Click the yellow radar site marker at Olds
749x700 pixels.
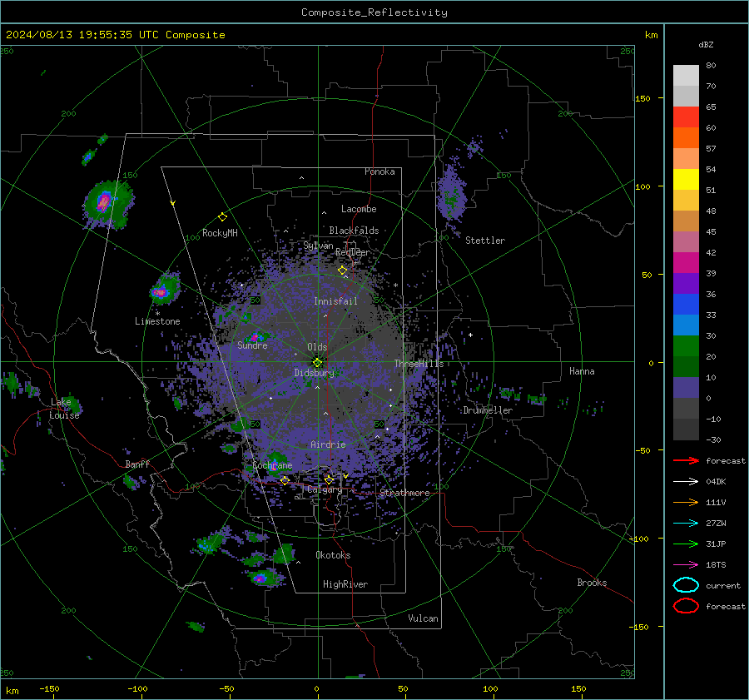tap(318, 362)
